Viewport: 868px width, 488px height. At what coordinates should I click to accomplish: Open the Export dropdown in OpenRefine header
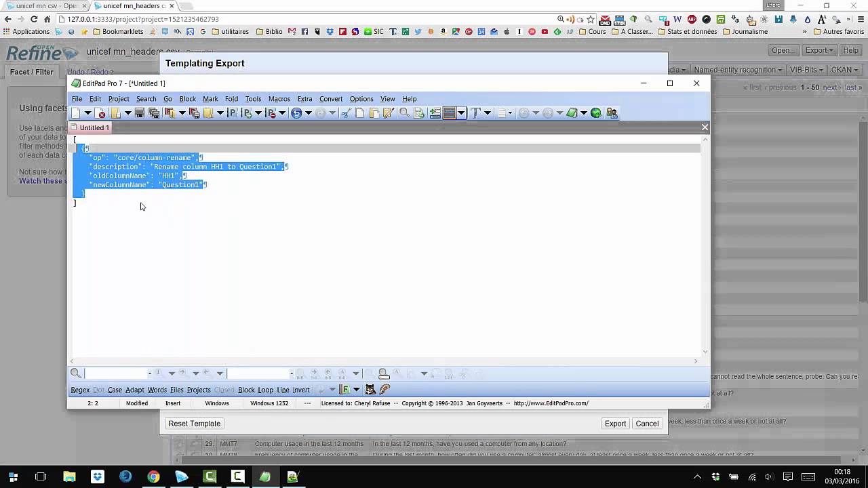click(x=818, y=50)
